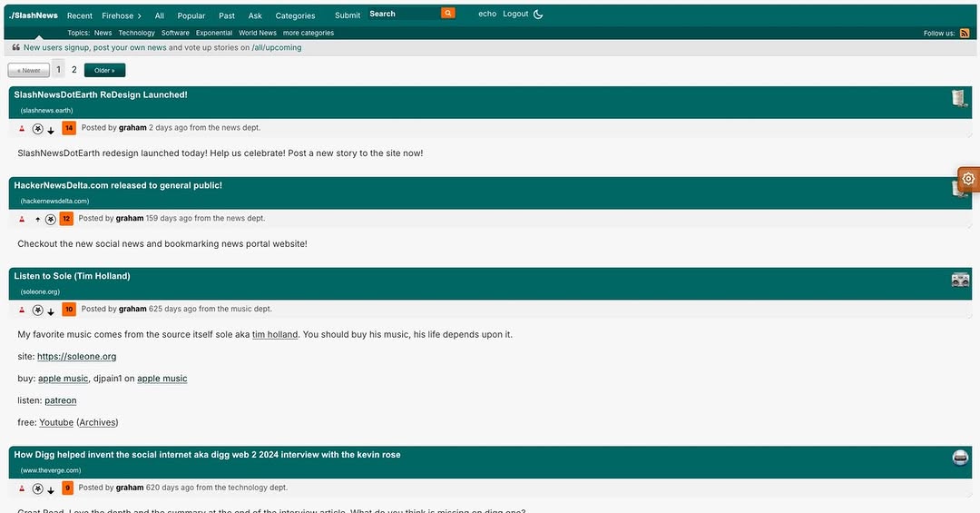Click the score badge 12
This screenshot has width=980, height=513.
coord(66,218)
